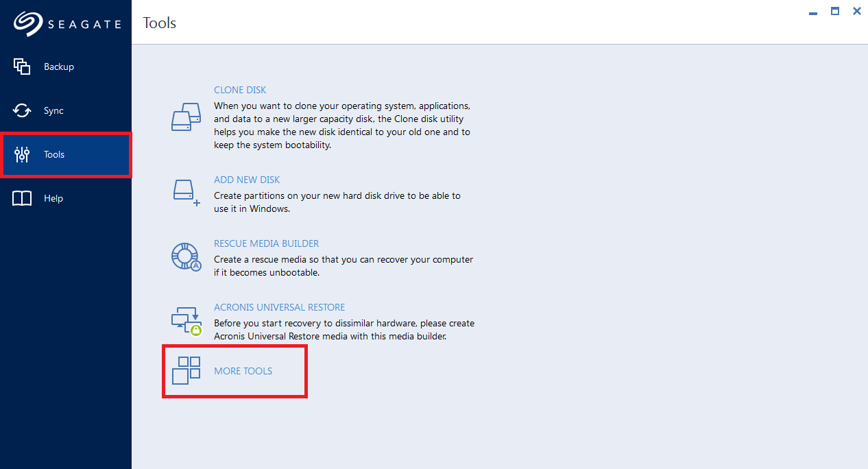Open the Backup section

click(x=66, y=67)
